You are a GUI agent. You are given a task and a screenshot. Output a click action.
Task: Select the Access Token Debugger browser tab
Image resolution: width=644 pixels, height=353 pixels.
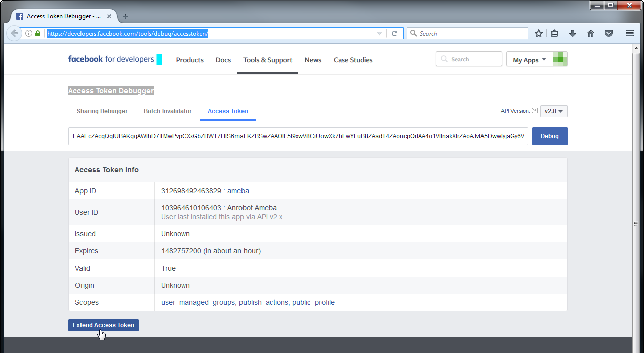click(64, 16)
